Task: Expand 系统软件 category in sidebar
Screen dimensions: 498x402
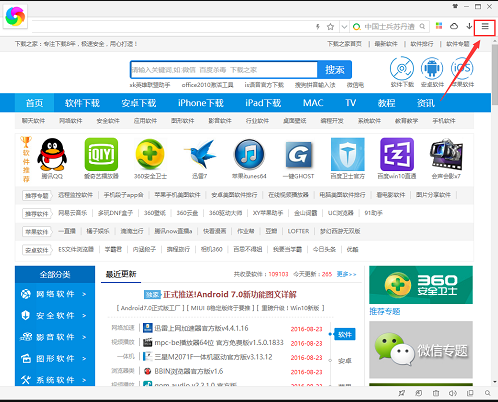Action: [x=55, y=380]
